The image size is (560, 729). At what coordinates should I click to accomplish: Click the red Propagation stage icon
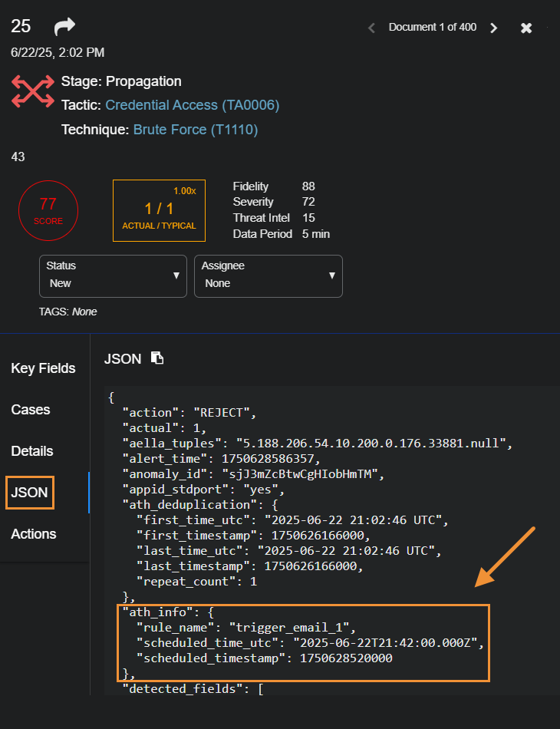(x=33, y=91)
